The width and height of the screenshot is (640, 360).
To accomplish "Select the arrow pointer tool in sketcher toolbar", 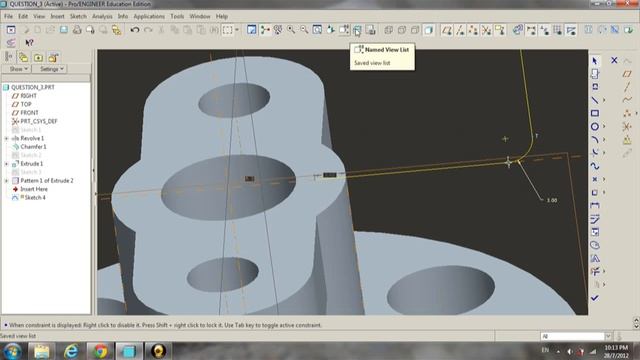I will click(595, 61).
